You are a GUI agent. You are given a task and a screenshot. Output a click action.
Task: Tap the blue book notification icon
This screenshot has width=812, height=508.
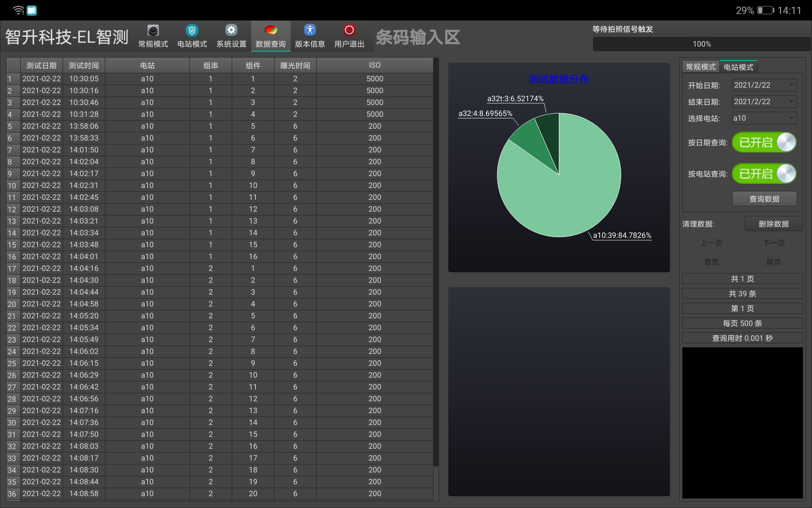(32, 11)
